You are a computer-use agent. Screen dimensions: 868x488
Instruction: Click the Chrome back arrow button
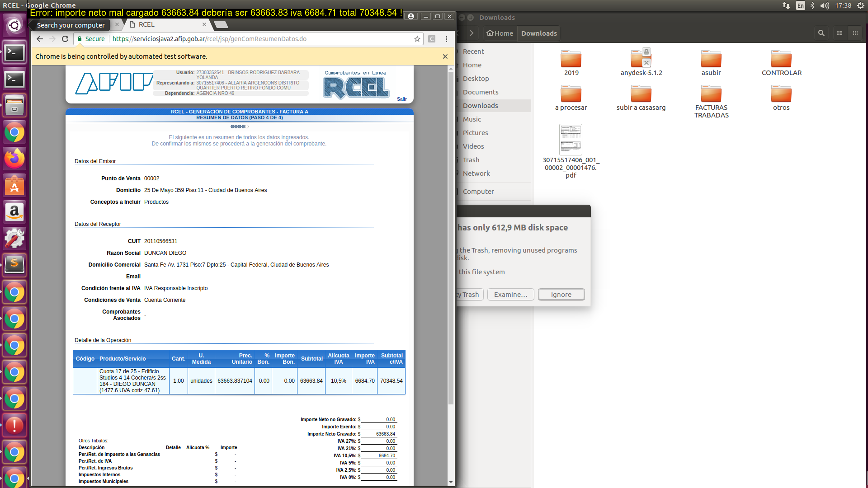coord(40,39)
